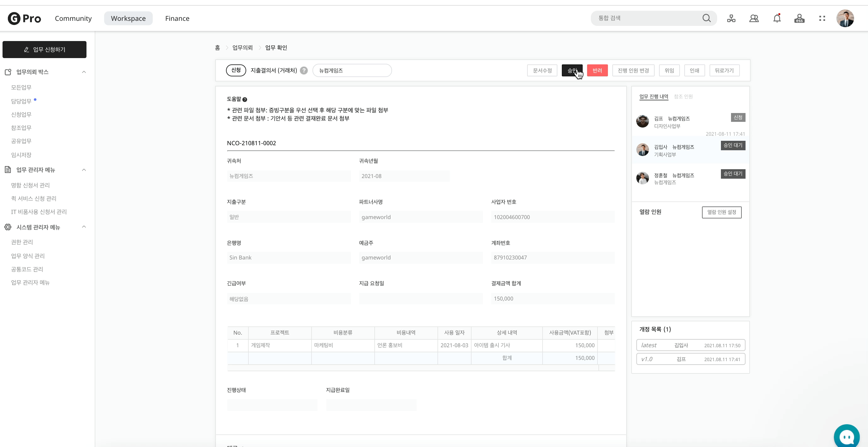This screenshot has height=447, width=868.
Task: Reject with the 반려 button
Action: pos(597,70)
